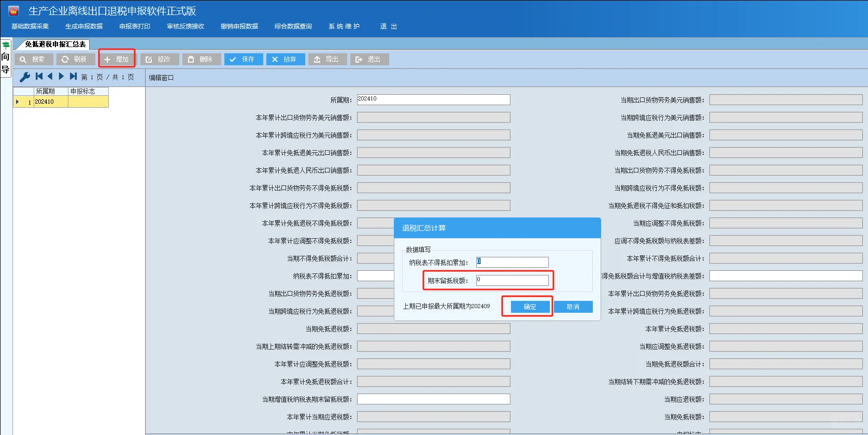Screen dimensions: 868x435
Task: Click the wrench settings icon
Action: click(25, 77)
